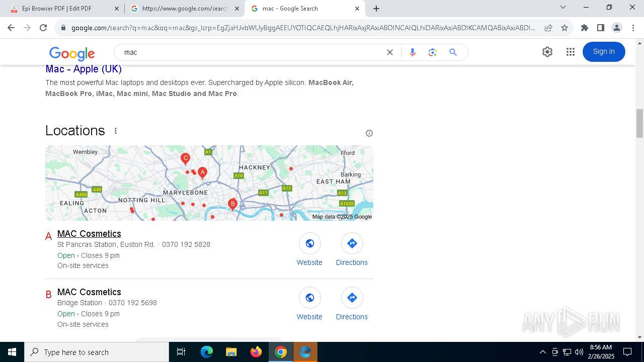Open the MAC Cosmetics St Pancras listing
644x362 pixels.
coord(89,234)
